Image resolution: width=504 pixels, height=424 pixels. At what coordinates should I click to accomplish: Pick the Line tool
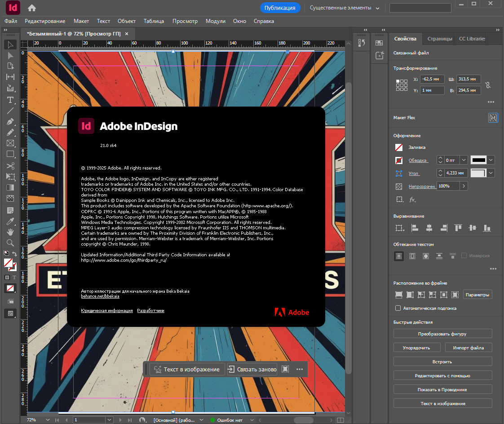10,111
